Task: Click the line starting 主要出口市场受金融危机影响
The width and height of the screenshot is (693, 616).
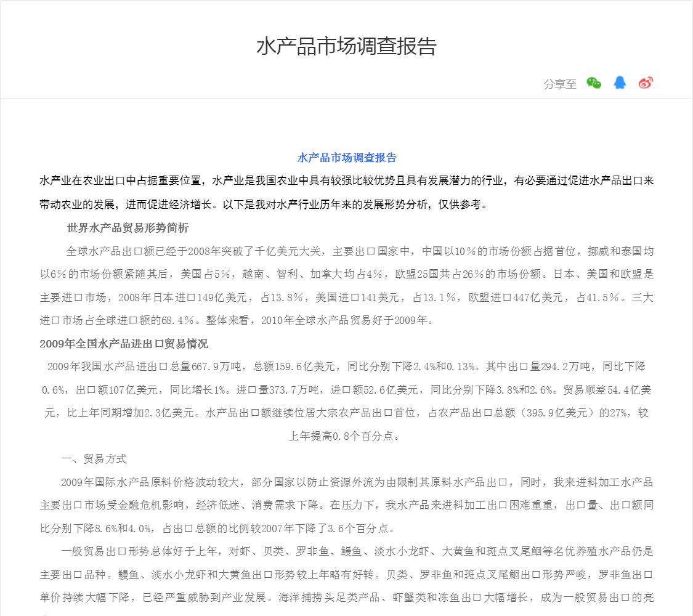Action: point(346,506)
